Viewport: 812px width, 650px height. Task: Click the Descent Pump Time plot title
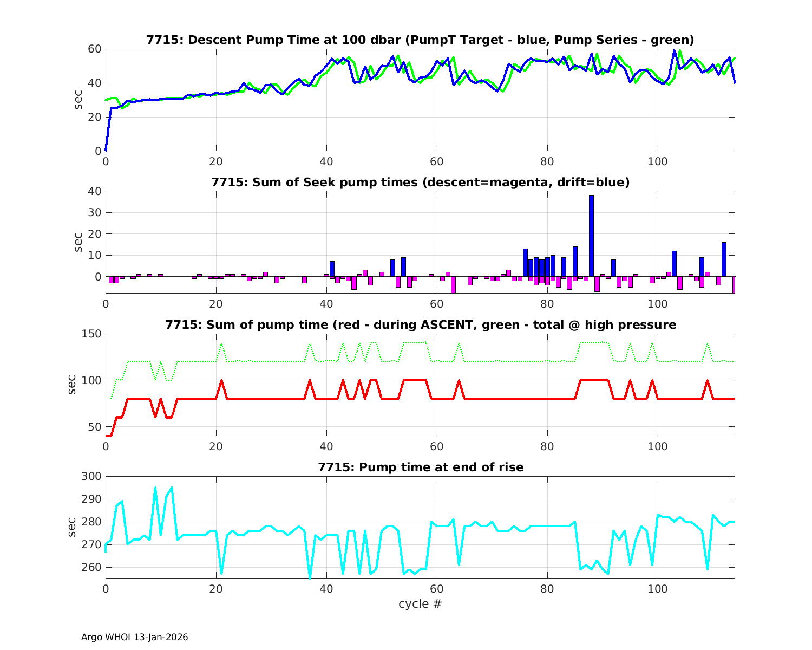420,40
